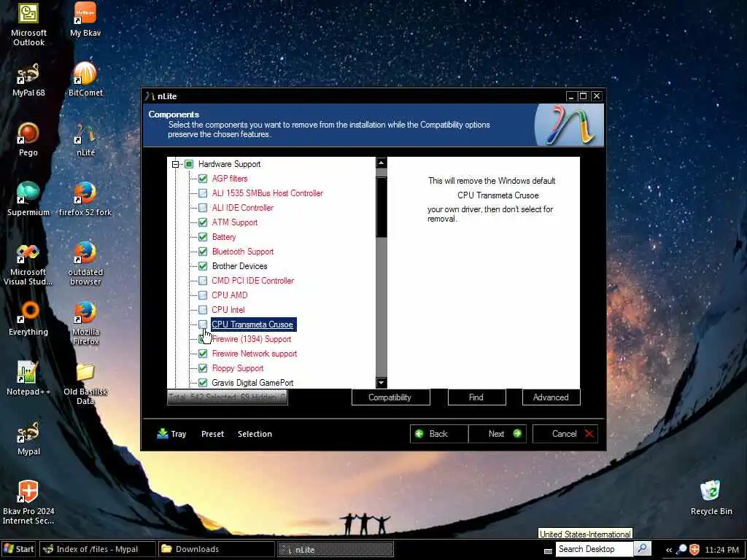747x560 pixels.
Task: Open the BitComet desktop icon
Action: click(x=85, y=80)
